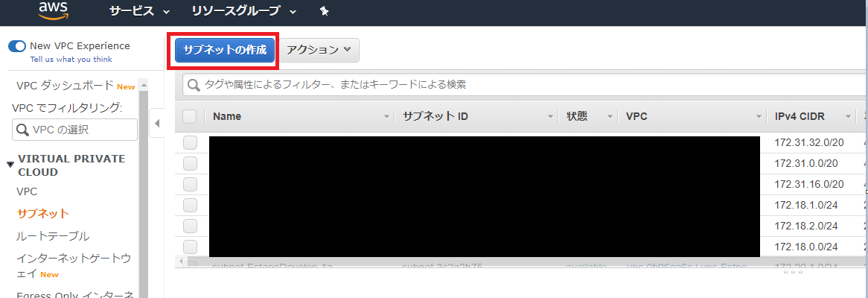Collapse the VIRTUAL PRIVATE CLOUD section

pos(10,165)
